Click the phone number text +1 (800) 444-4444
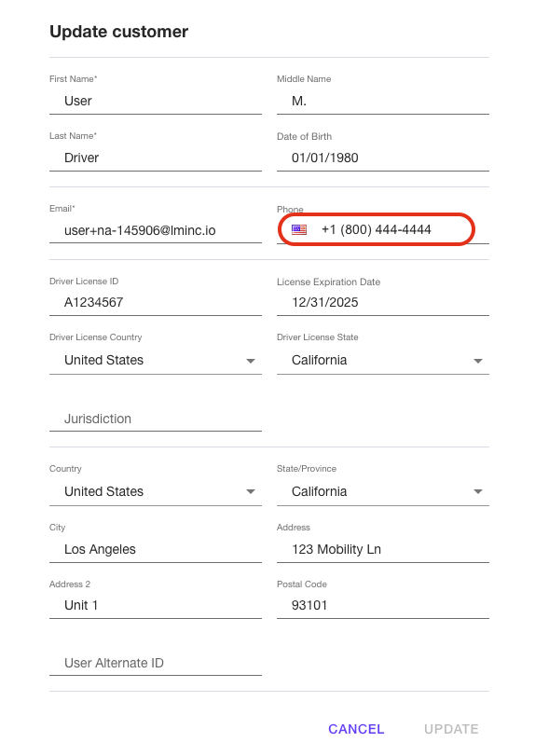 (x=376, y=229)
